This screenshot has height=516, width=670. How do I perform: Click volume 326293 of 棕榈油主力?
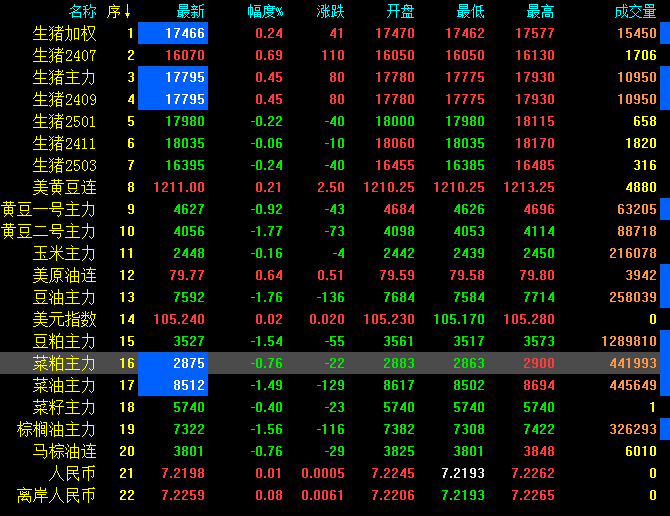pos(633,429)
